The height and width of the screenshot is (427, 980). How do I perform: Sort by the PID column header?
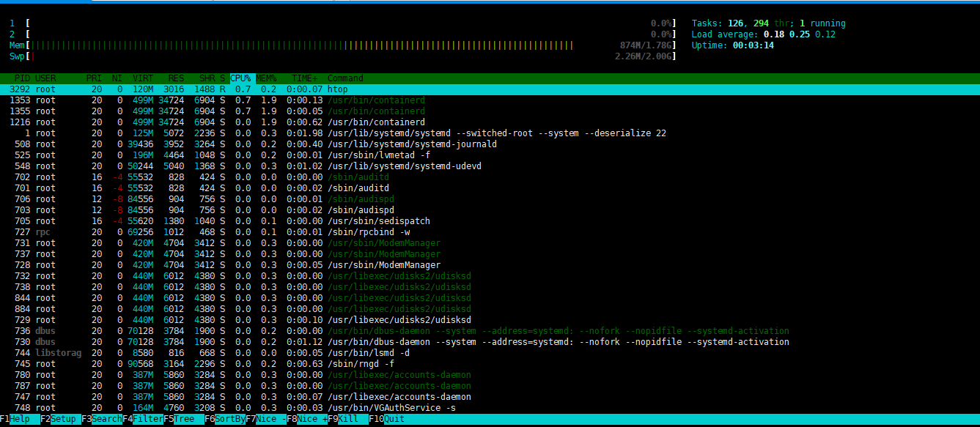(x=23, y=78)
